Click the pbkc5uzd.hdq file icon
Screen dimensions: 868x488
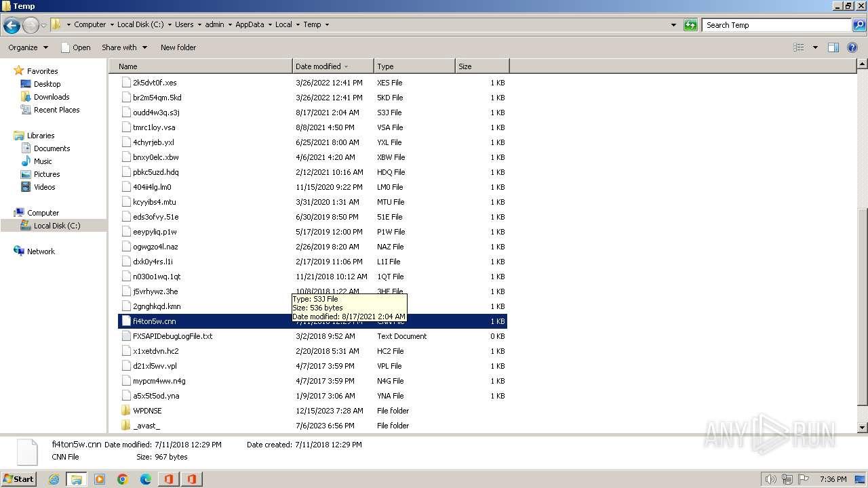click(x=126, y=172)
